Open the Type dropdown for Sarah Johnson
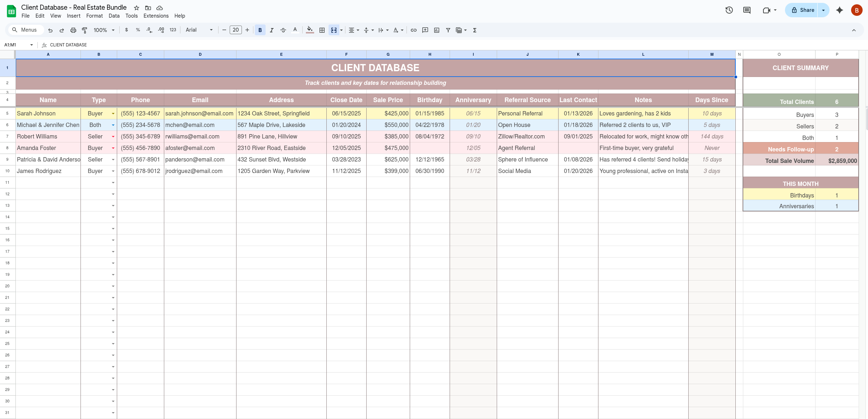This screenshot has width=868, height=419. (x=112, y=113)
